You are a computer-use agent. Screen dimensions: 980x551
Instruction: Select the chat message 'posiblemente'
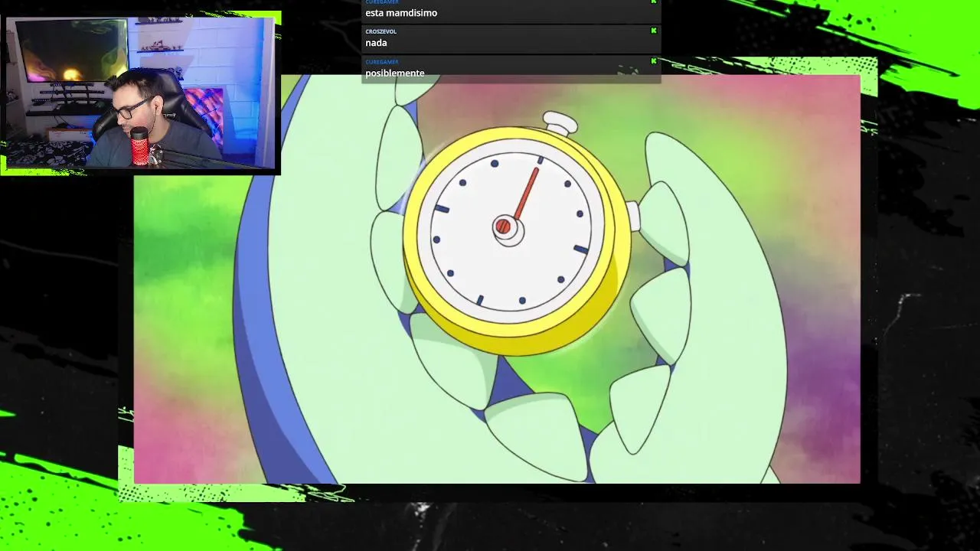(x=395, y=73)
